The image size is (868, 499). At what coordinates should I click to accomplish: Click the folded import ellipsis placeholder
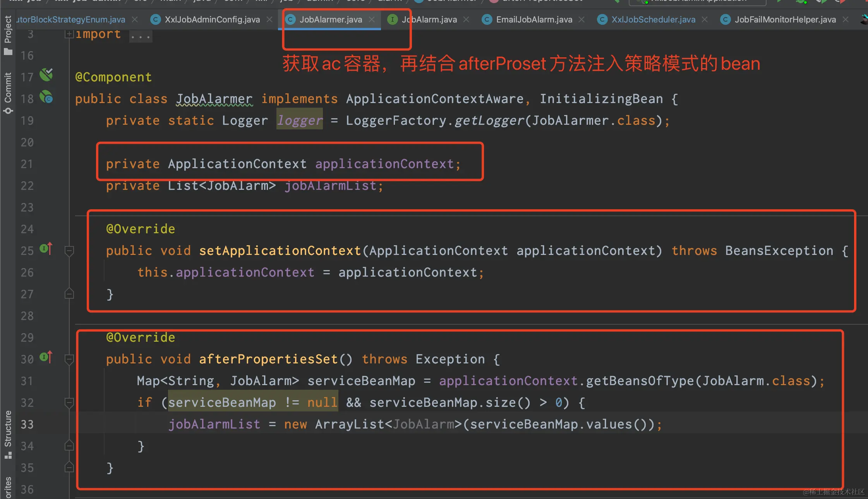coord(141,37)
